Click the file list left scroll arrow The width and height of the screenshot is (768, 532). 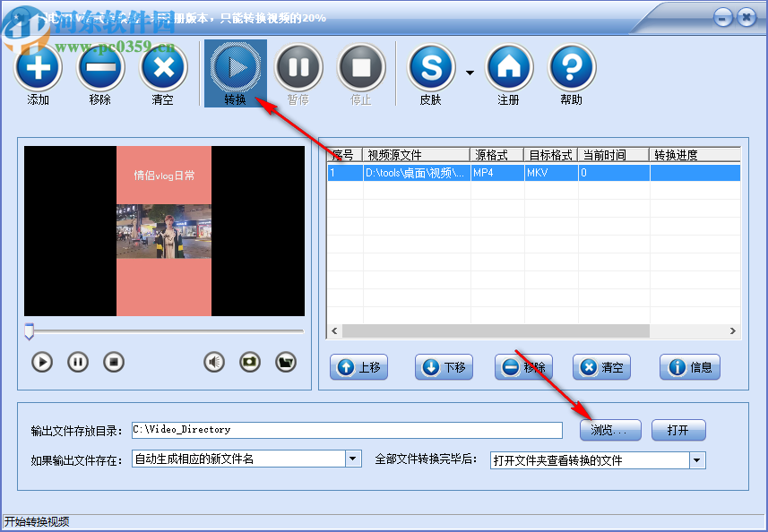[x=334, y=331]
